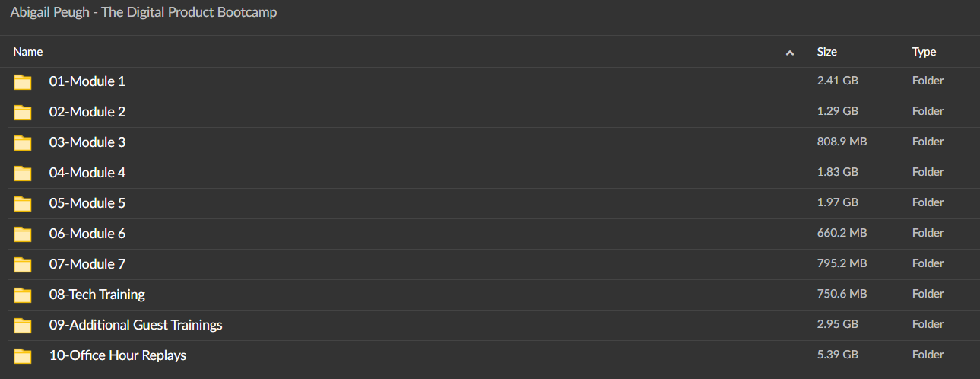The width and height of the screenshot is (980, 379).
Task: Select the 5.39 GB size of Office Hour Replays
Action: [838, 355]
